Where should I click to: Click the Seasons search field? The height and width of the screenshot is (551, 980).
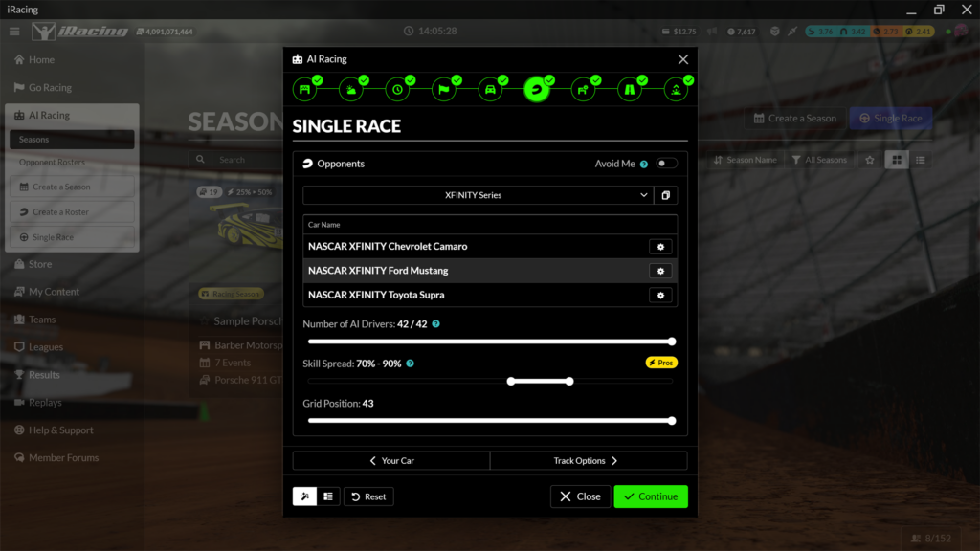[x=247, y=160]
